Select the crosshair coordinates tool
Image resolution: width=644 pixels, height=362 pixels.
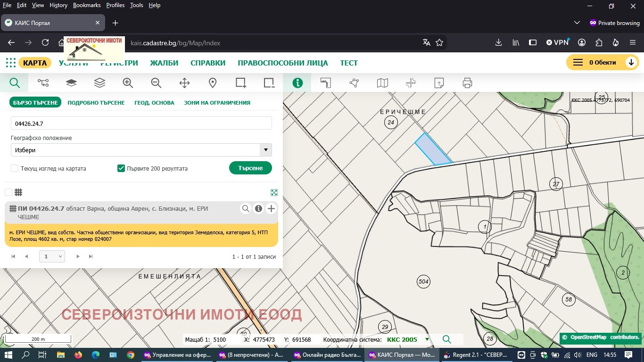coord(411,83)
